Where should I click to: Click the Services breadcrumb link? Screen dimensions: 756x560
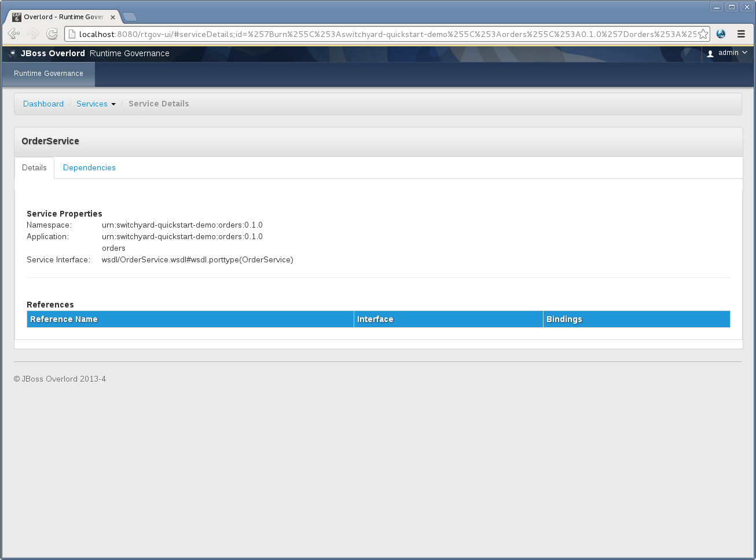point(92,104)
